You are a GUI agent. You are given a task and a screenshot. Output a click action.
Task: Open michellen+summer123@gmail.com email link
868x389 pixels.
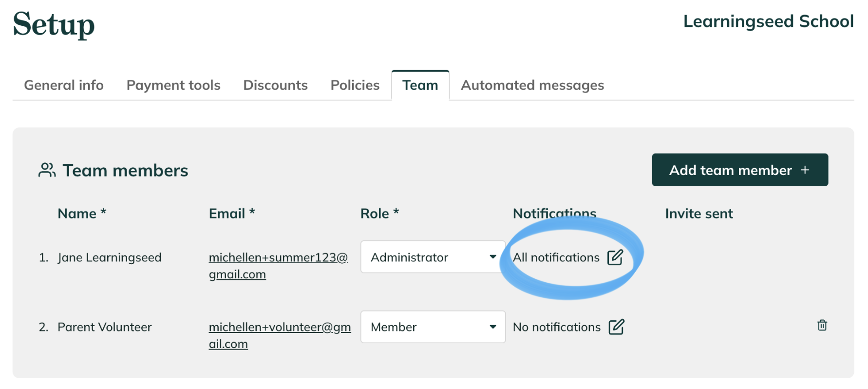pos(279,266)
